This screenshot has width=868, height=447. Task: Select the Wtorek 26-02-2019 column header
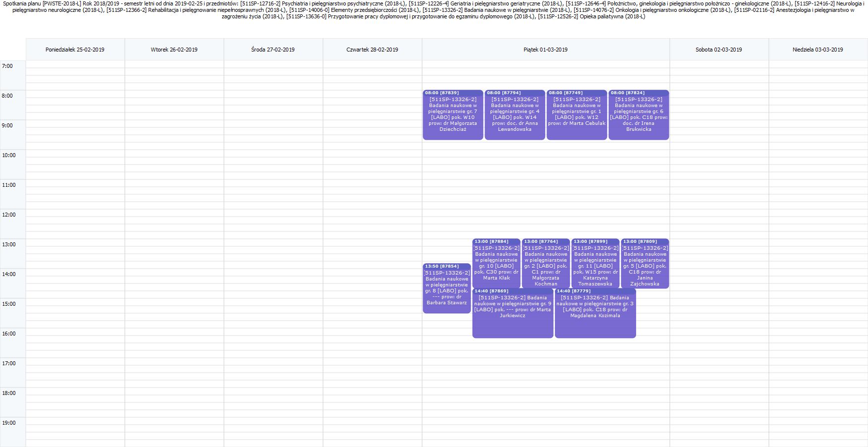tap(174, 50)
